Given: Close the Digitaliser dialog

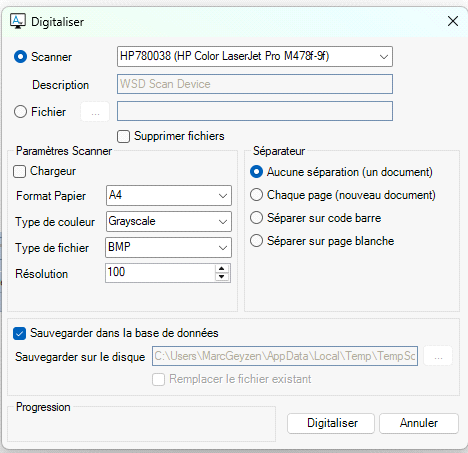Looking at the screenshot, I should 453,21.
